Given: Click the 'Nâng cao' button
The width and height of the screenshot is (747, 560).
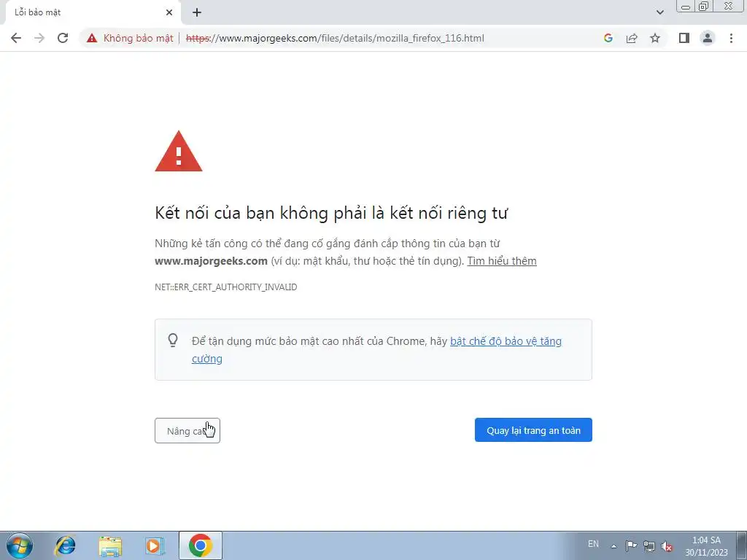Looking at the screenshot, I should pyautogui.click(x=187, y=430).
